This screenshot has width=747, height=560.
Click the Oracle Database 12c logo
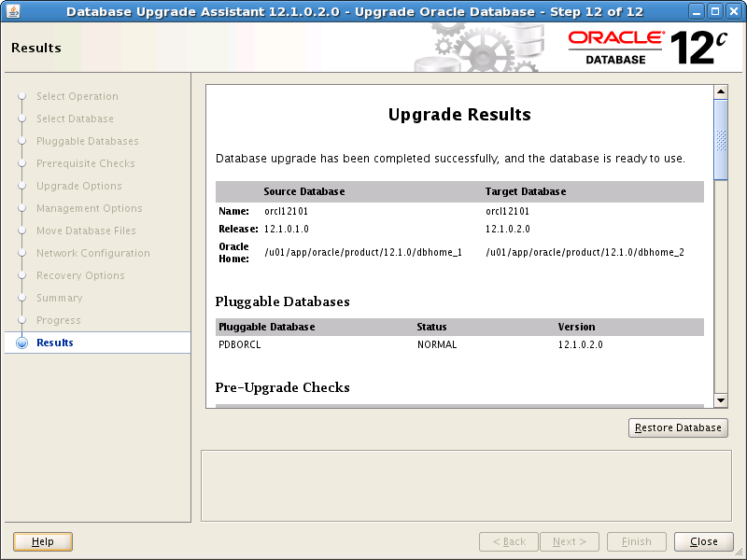tap(647, 48)
